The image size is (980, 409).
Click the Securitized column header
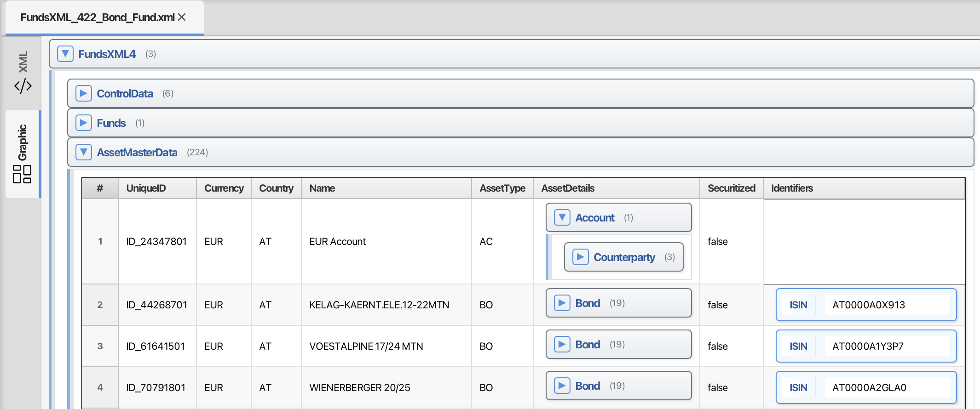[x=731, y=188]
